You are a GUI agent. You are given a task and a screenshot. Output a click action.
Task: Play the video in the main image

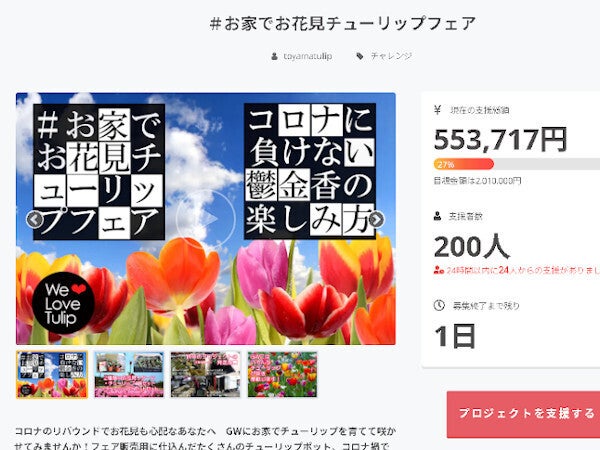[x=205, y=218]
